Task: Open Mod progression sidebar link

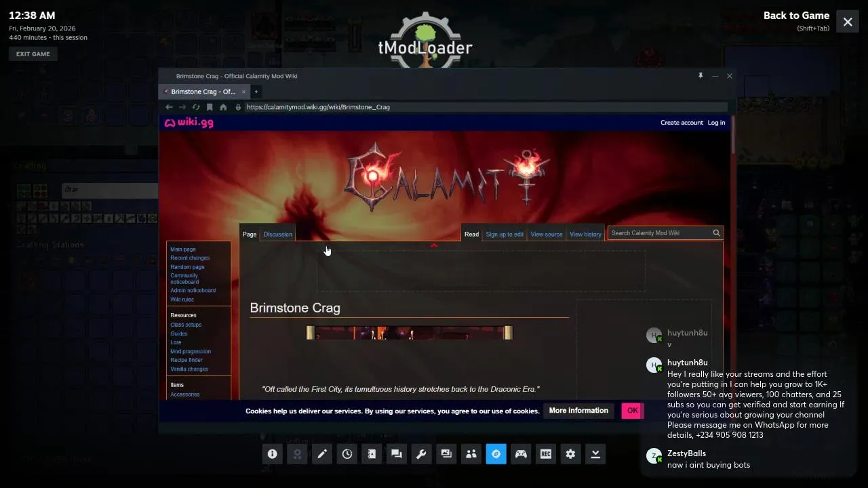Action: point(191,352)
